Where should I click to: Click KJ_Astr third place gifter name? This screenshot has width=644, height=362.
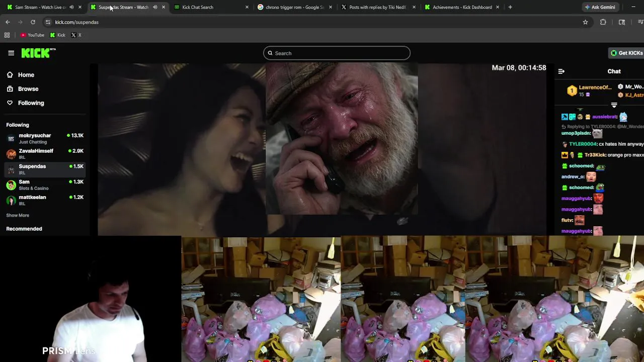pos(634,95)
